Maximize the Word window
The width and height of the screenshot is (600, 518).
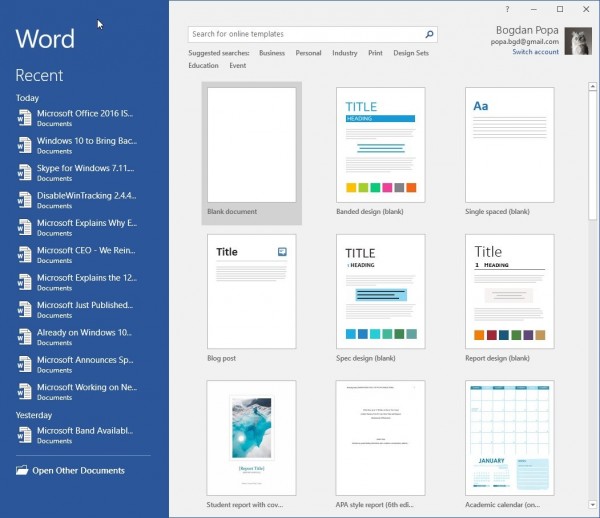point(560,9)
